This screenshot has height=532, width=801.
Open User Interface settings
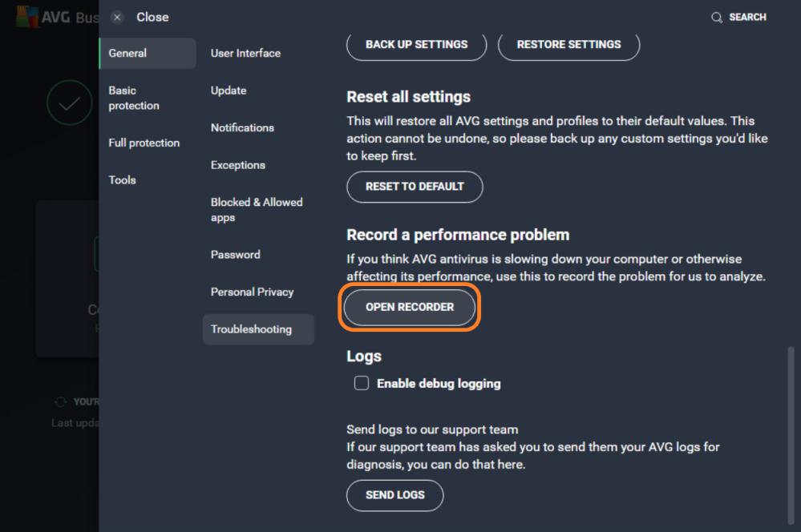[245, 53]
